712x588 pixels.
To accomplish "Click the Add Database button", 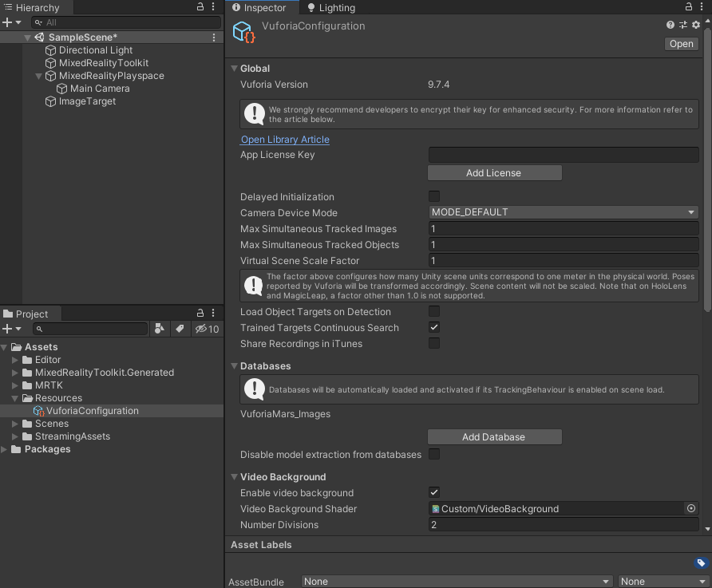I will [x=495, y=437].
